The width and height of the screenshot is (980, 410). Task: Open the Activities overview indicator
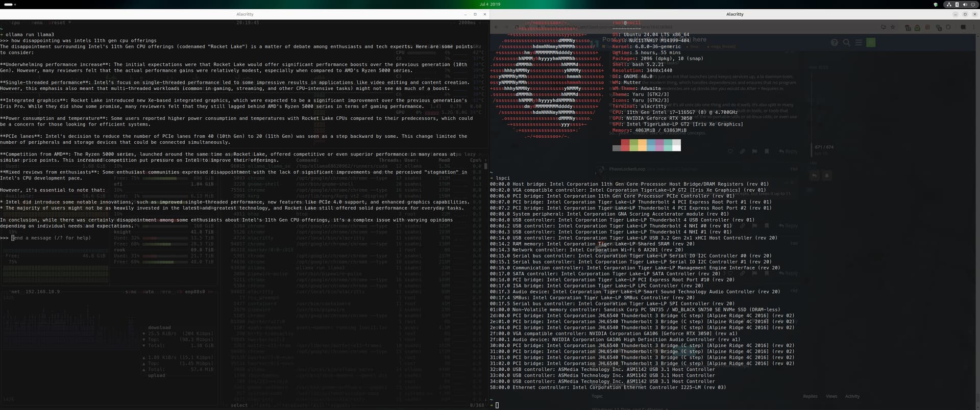[x=10, y=4]
